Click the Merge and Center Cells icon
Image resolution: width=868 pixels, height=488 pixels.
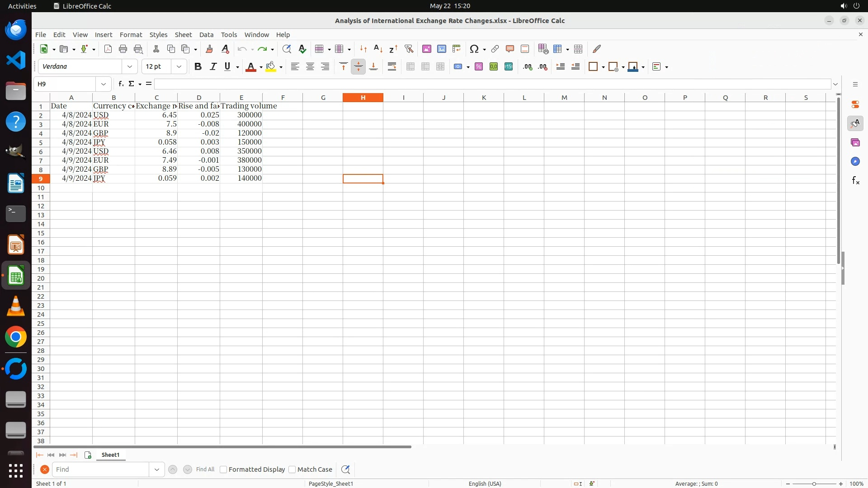[410, 67]
